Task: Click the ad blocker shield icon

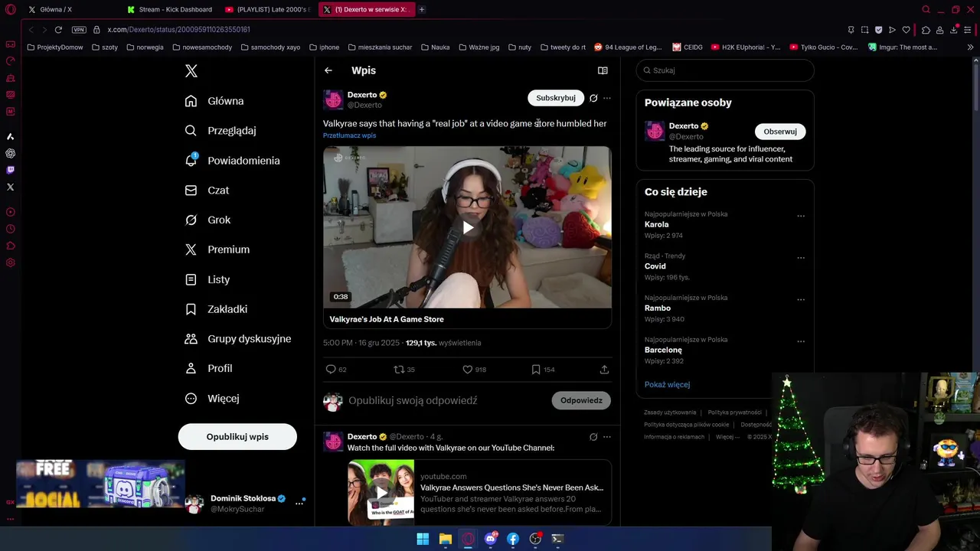Action: (x=879, y=30)
